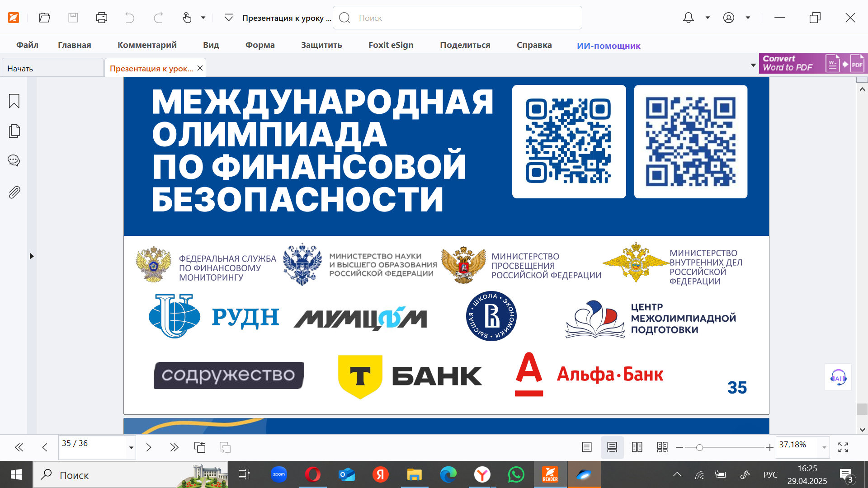Open the page number dropdown
The image size is (868, 488).
click(131, 448)
